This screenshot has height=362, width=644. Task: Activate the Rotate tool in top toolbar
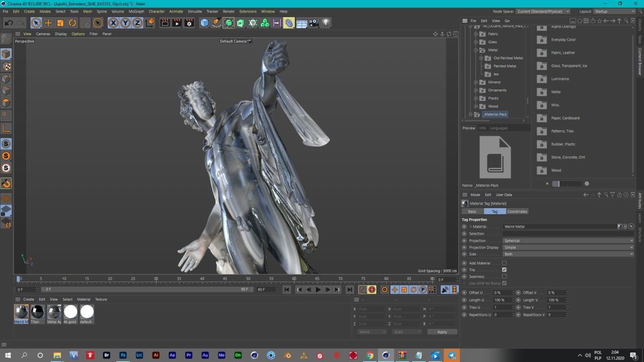click(72, 23)
